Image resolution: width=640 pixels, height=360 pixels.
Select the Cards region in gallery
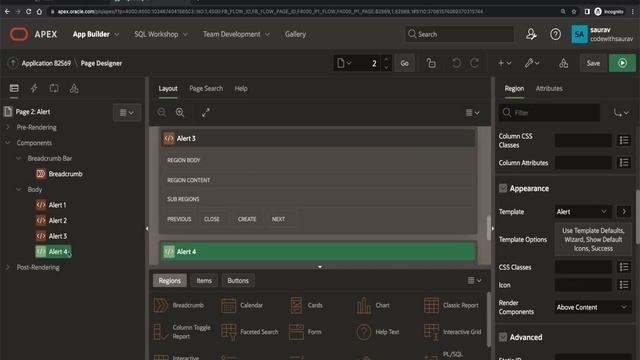coord(306,305)
